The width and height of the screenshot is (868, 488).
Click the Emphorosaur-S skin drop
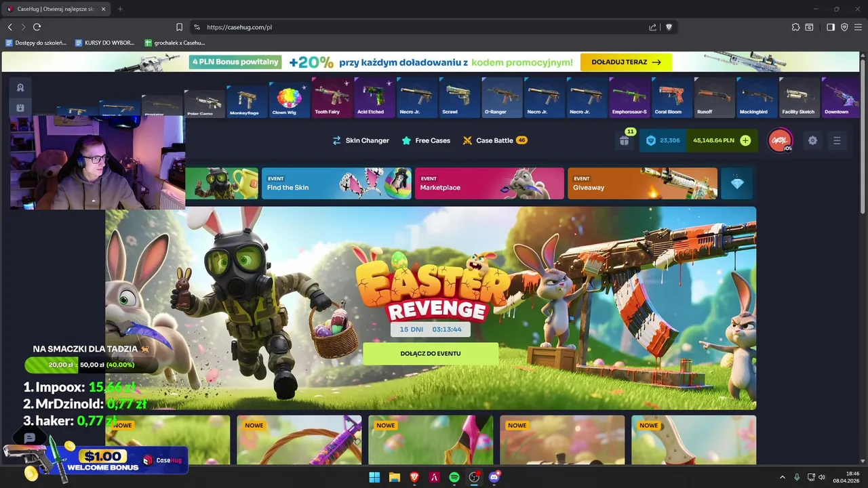(x=630, y=98)
